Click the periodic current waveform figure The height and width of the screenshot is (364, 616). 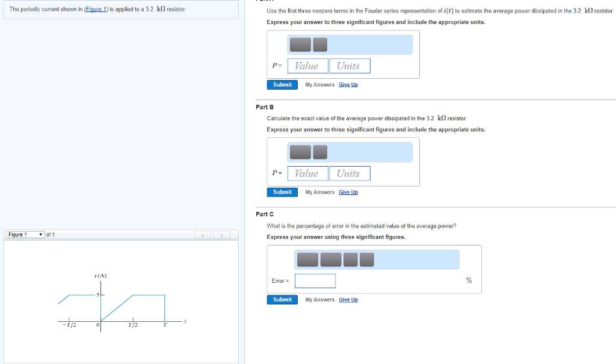122,303
